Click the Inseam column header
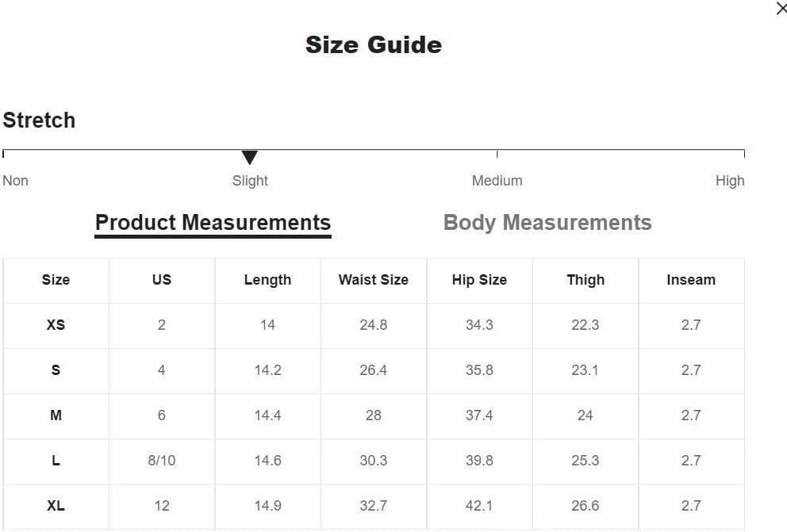This screenshot has height=532, width=787. (x=691, y=280)
